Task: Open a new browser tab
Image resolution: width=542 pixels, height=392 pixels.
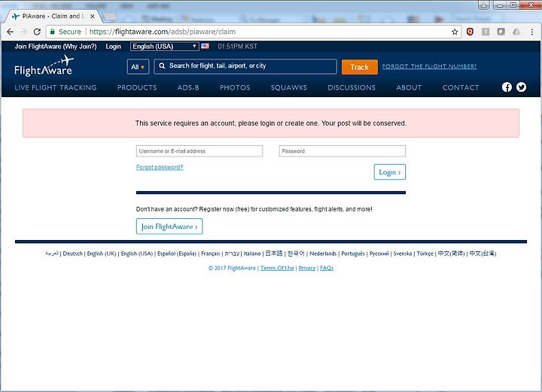Action: click(110, 17)
